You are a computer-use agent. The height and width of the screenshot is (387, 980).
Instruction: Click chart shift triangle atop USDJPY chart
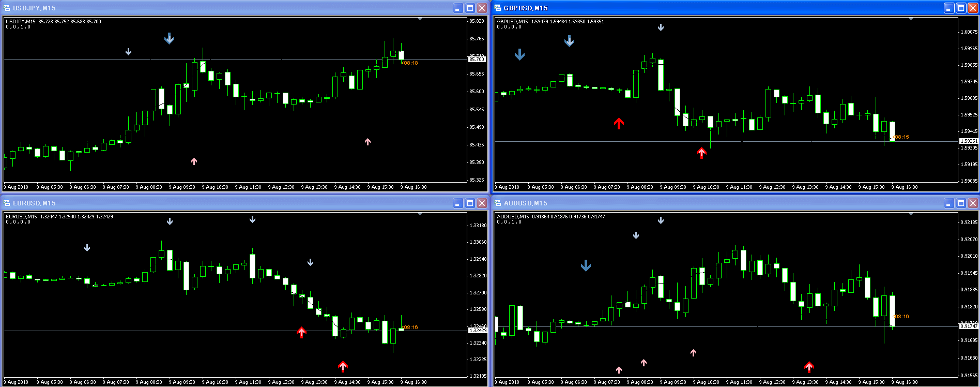420,19
